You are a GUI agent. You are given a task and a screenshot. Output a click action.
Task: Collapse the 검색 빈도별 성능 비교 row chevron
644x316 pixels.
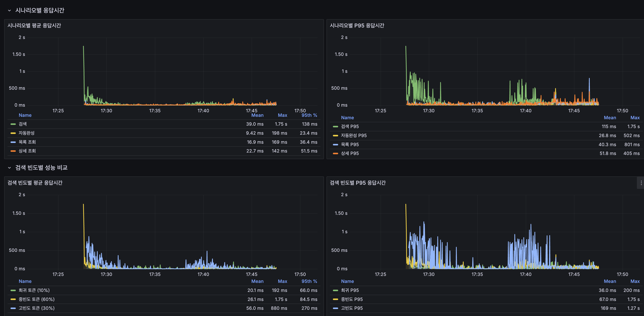(10, 168)
